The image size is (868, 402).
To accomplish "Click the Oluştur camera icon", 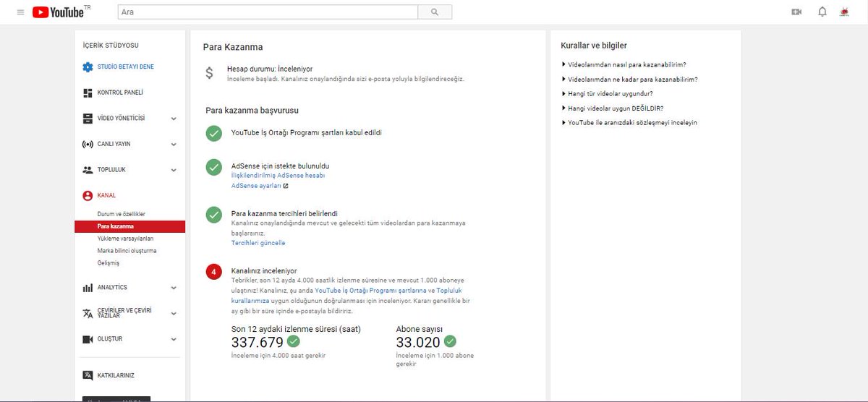I will pos(88,339).
